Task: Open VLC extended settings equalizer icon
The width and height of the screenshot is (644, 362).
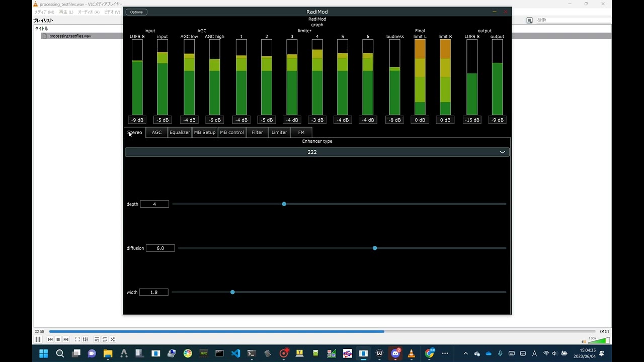Action: click(85, 339)
